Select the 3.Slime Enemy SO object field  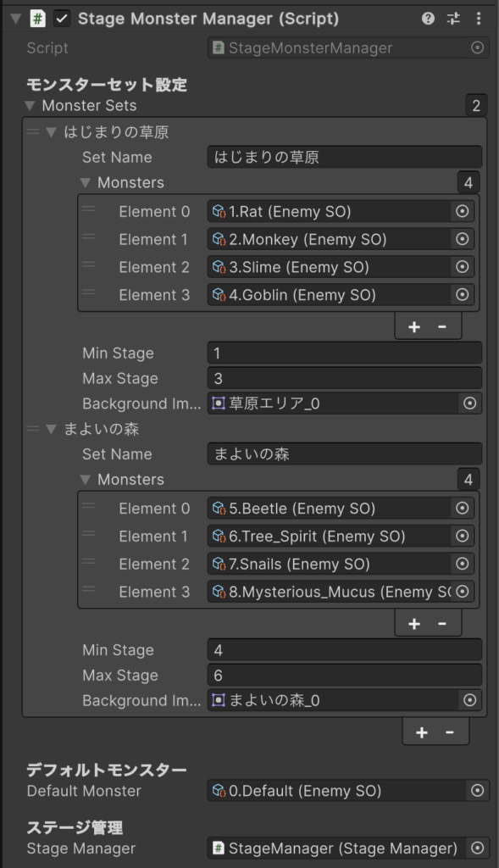(330, 267)
